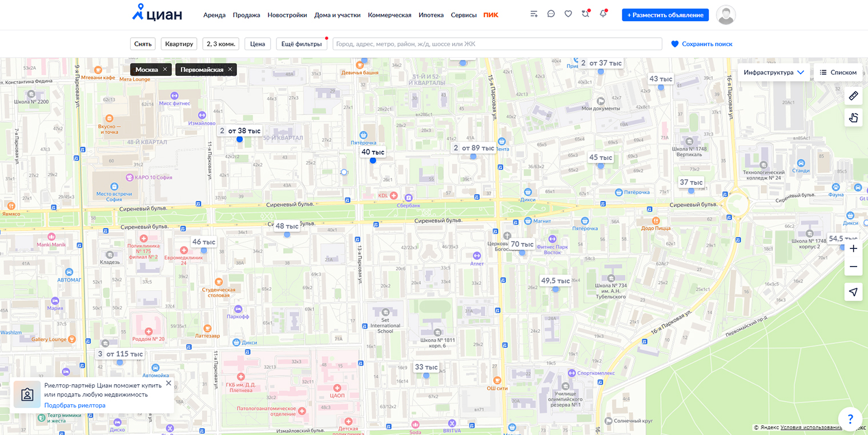Image resolution: width=868 pixels, height=435 pixels.
Task: Open the Продажа menu
Action: point(246,15)
